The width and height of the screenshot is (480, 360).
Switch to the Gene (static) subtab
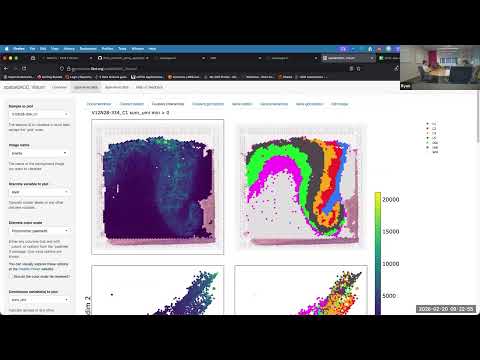[242, 104]
